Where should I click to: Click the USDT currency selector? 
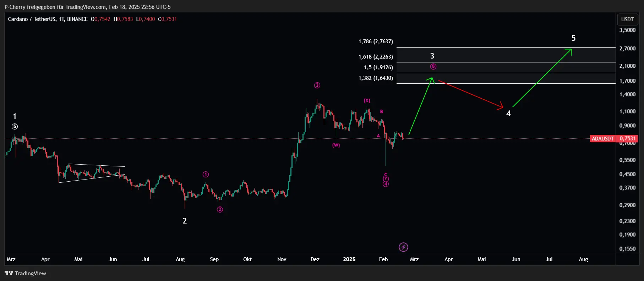627,20
